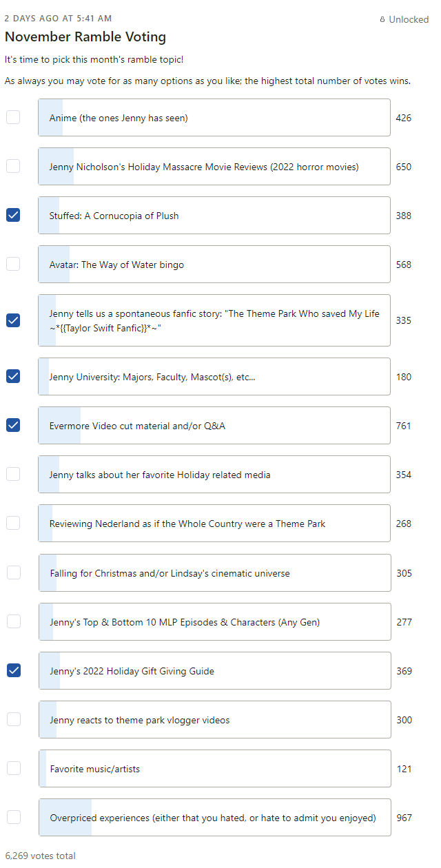Click the Overpriced experiences option bar
Screen dimensions: 441x868
pos(214,818)
